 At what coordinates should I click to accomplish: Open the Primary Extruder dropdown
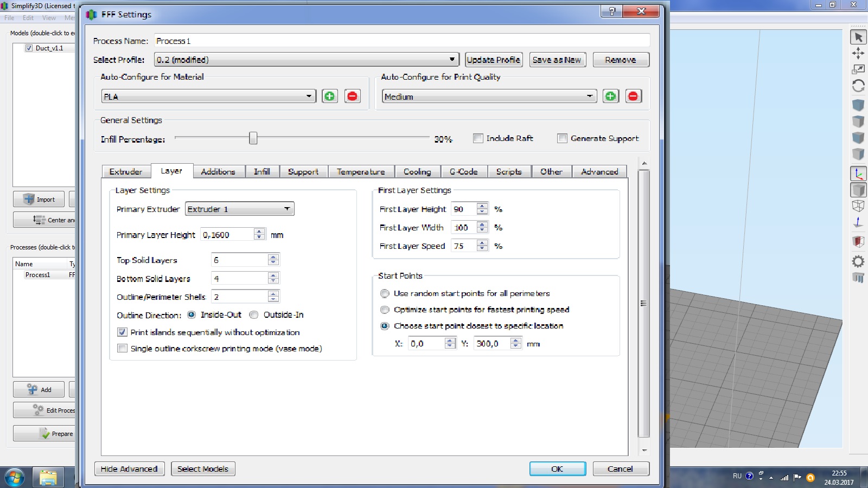coord(240,209)
